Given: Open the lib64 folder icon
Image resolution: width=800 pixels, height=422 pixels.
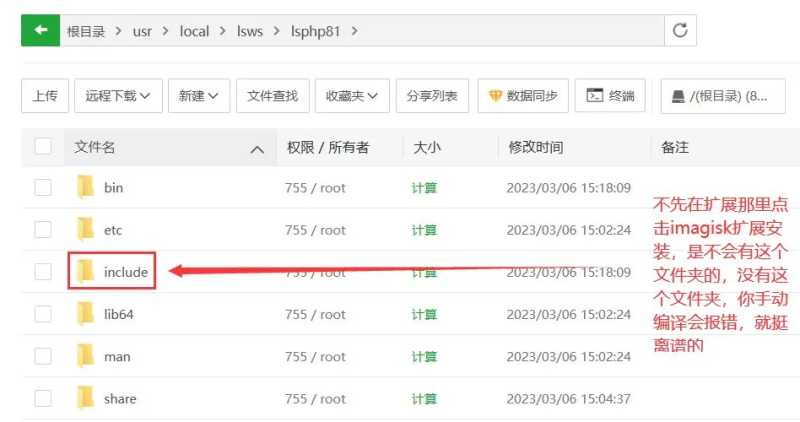Looking at the screenshot, I should pos(86,314).
